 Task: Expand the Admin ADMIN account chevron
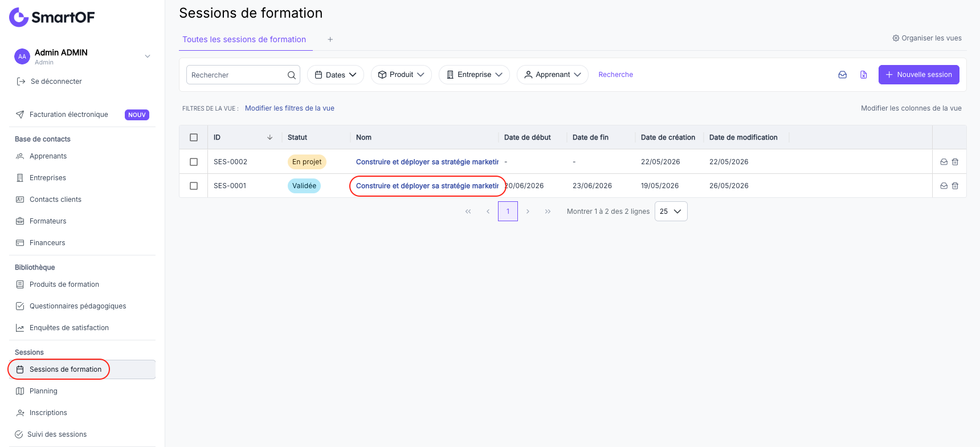(x=148, y=56)
